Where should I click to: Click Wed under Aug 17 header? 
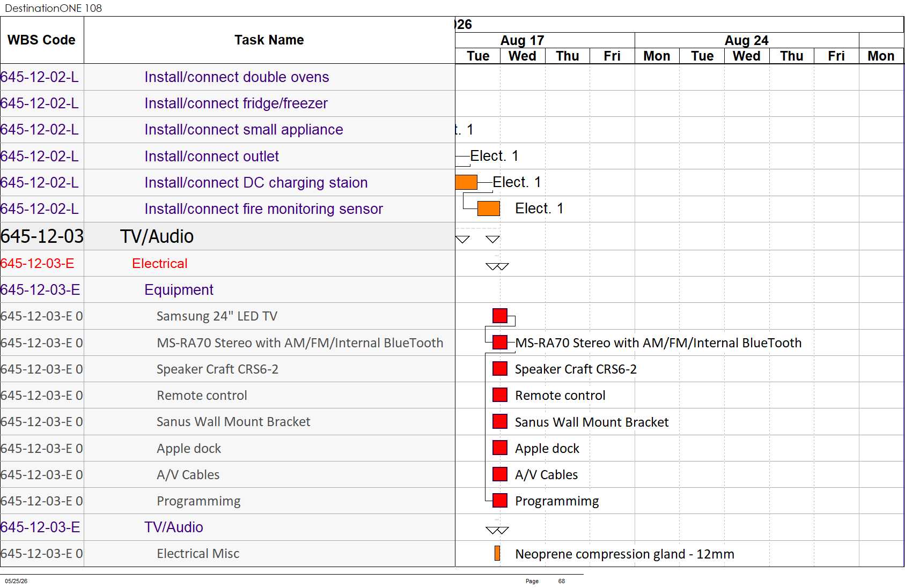click(523, 56)
